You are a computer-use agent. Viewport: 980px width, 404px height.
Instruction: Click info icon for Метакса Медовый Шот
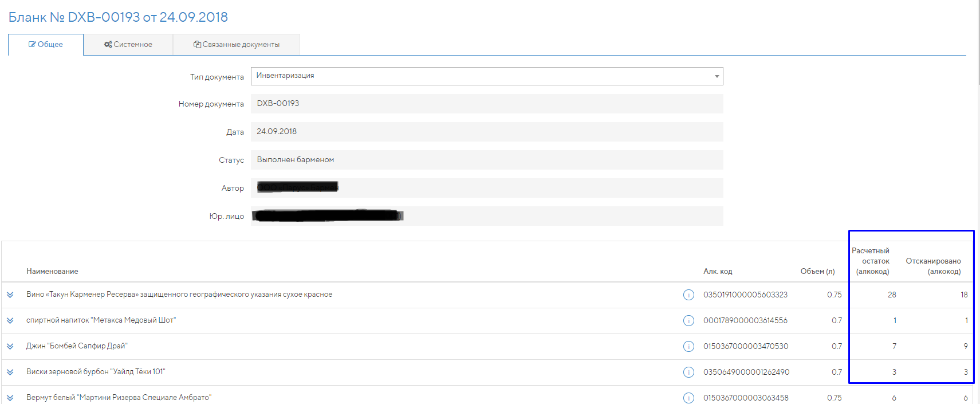[688, 320]
